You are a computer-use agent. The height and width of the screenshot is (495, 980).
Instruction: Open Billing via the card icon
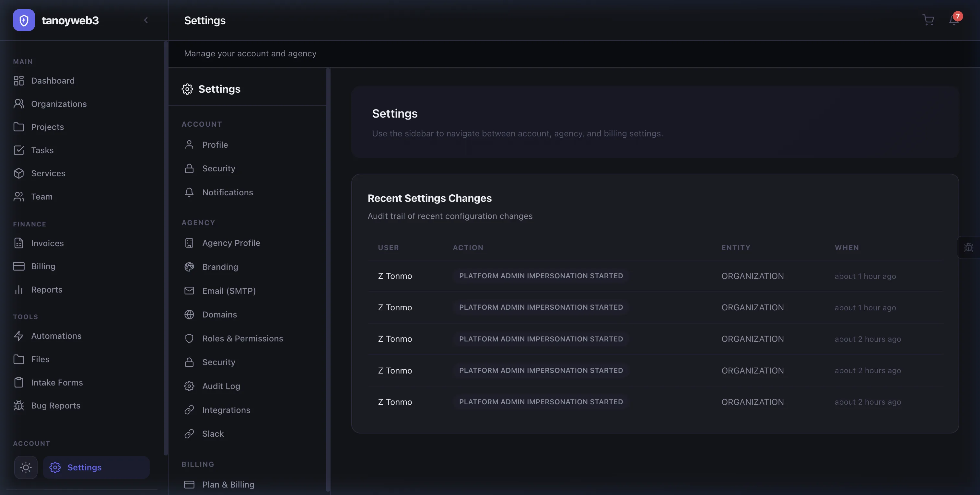point(19,266)
